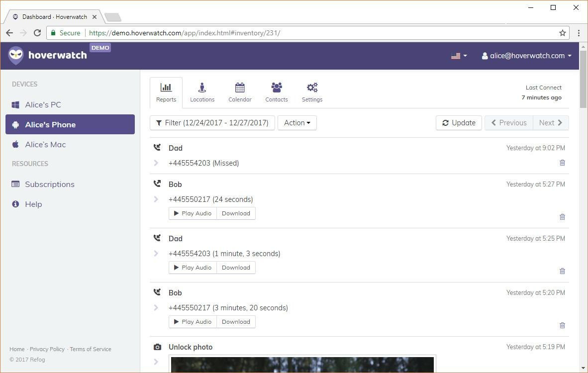
Task: Expand Bob's 3 minutes 20 seconds call
Action: point(156,308)
